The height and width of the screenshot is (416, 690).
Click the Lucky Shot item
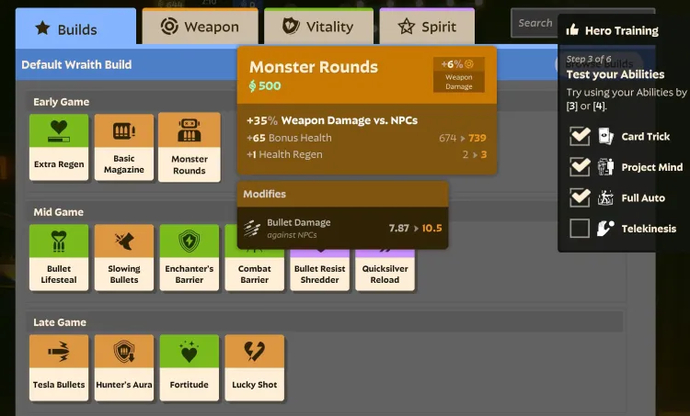pos(254,367)
